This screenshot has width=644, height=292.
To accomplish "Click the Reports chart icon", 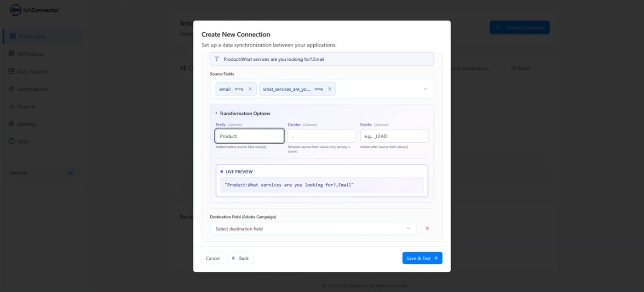I will point(11,106).
